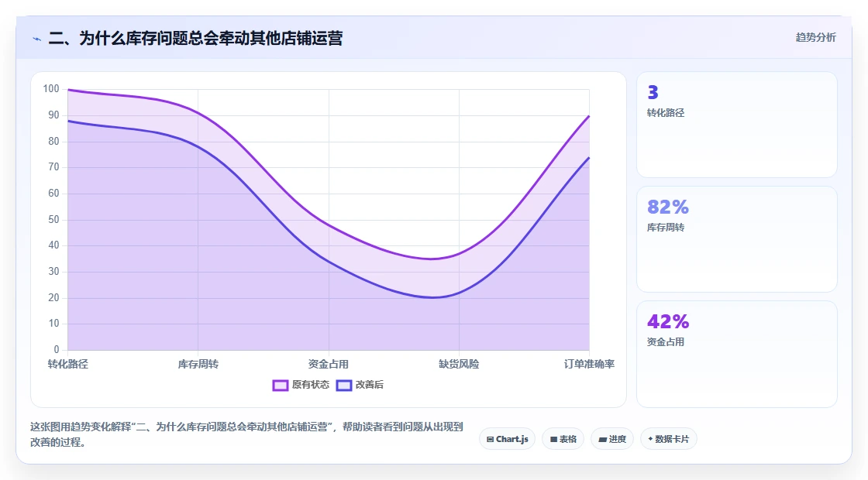This screenshot has height=480, width=868.
Task: Click the 转化路径 x-axis label
Action: coord(68,364)
